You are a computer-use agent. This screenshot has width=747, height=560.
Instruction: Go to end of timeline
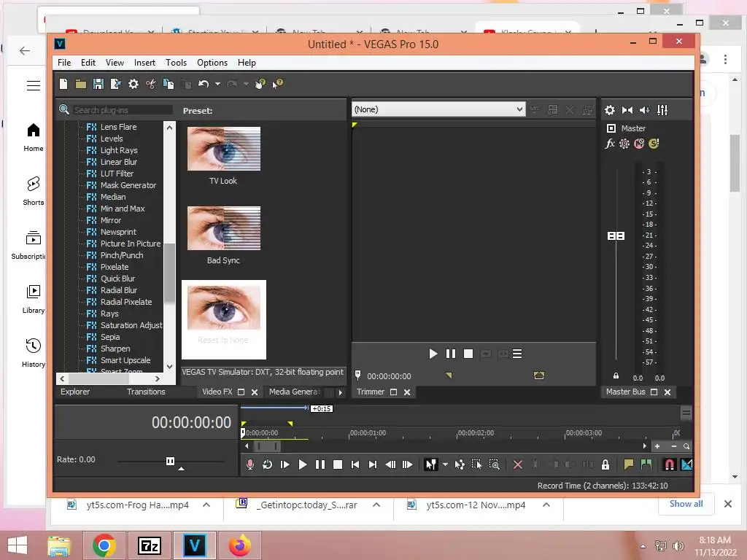click(x=373, y=464)
